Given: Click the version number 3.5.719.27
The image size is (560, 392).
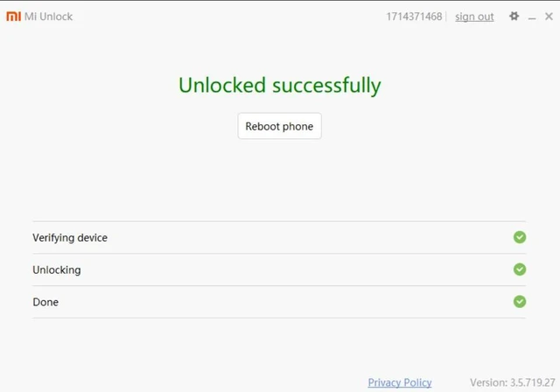Looking at the screenshot, I should pos(528,382).
